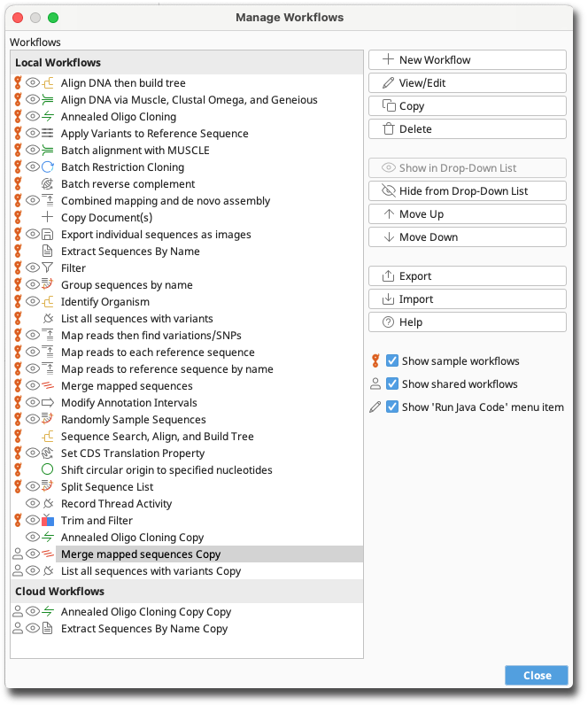Click the icon beside Record Thread Activity
The image size is (588, 705).
click(48, 504)
